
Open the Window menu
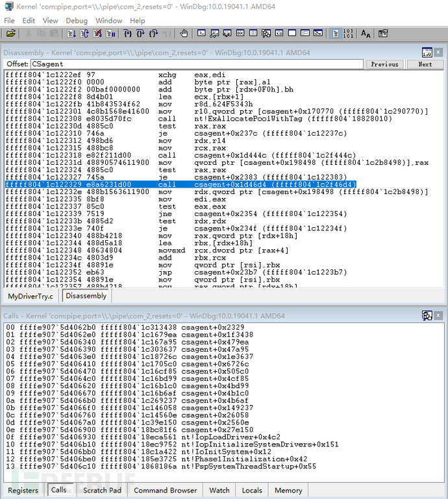(x=108, y=21)
